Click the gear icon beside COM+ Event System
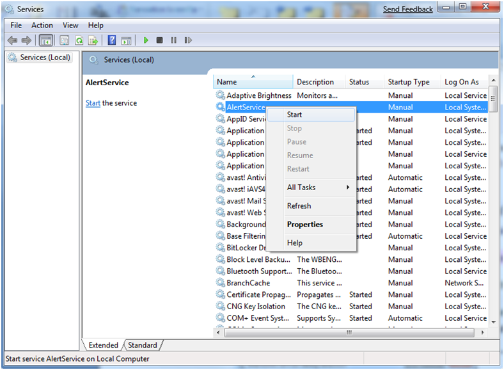Viewport: 504px width, 370px height. [220, 318]
